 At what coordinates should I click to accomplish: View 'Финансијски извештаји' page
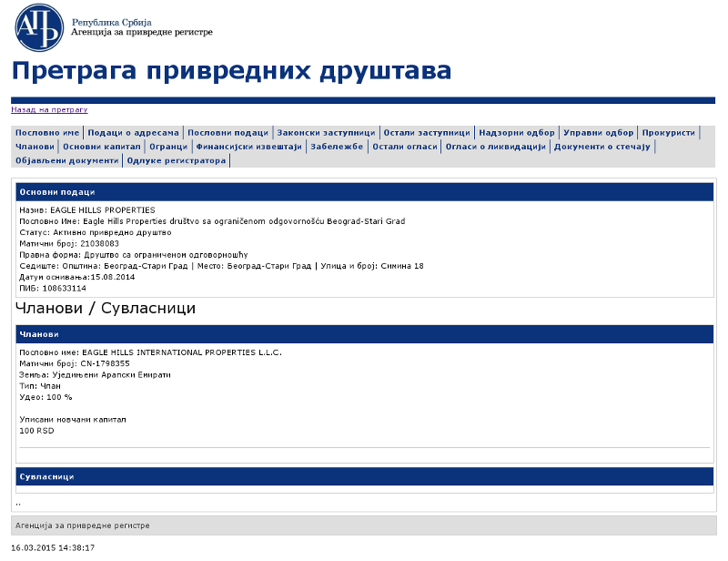(x=248, y=147)
